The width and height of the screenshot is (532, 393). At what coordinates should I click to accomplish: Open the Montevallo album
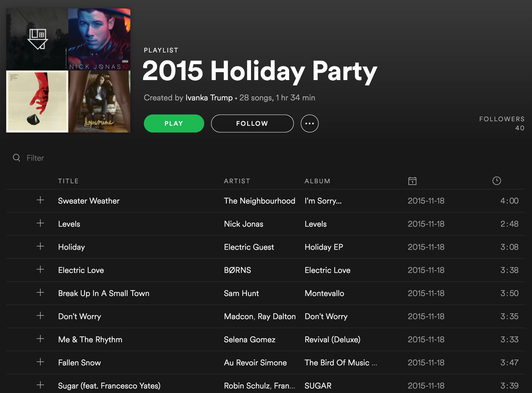click(324, 293)
